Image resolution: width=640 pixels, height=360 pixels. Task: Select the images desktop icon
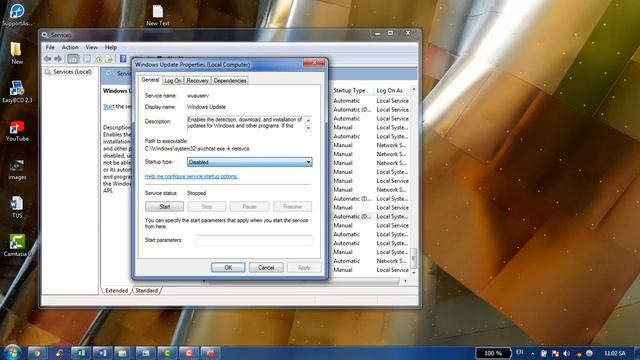[x=17, y=169]
